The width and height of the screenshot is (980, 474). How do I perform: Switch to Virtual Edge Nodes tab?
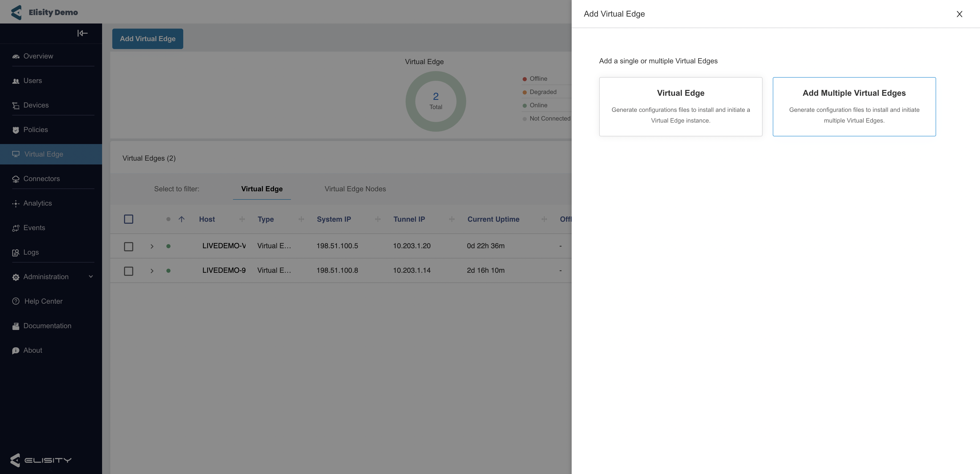tap(355, 189)
